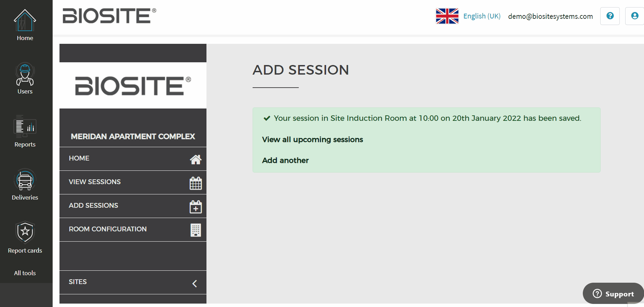Click the UK flag language icon
This screenshot has width=644, height=307.
447,16
